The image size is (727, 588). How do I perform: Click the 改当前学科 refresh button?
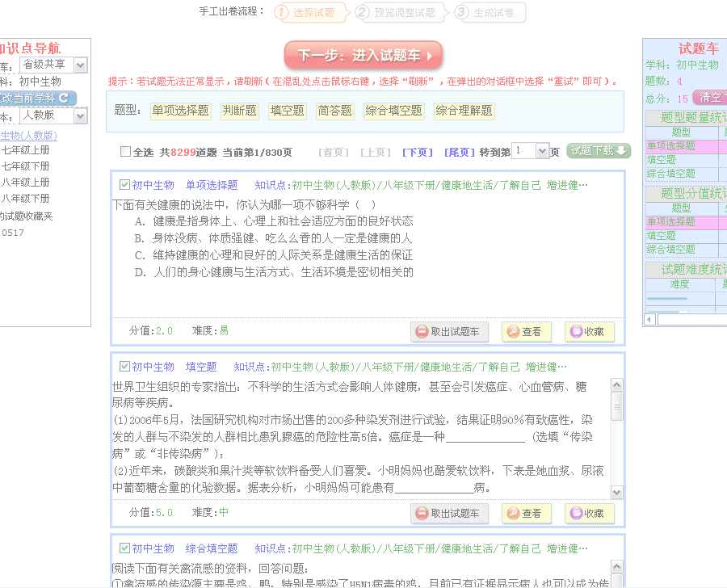pos(37,98)
